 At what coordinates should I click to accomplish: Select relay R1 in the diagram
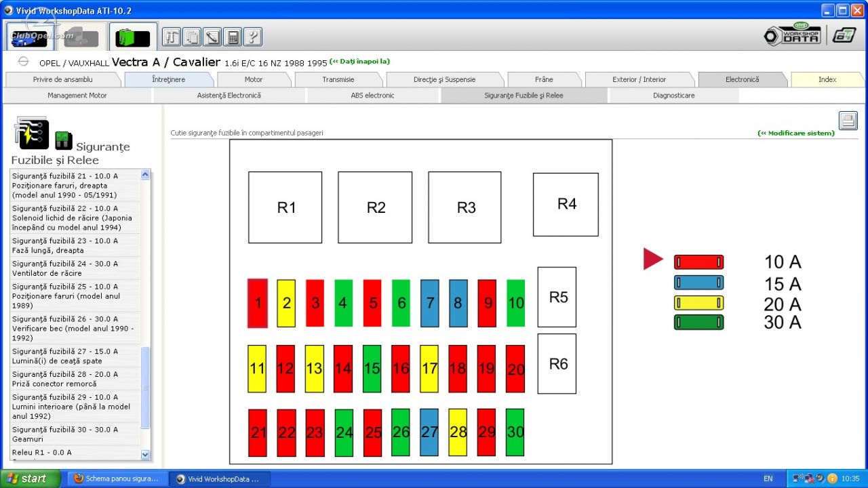285,207
